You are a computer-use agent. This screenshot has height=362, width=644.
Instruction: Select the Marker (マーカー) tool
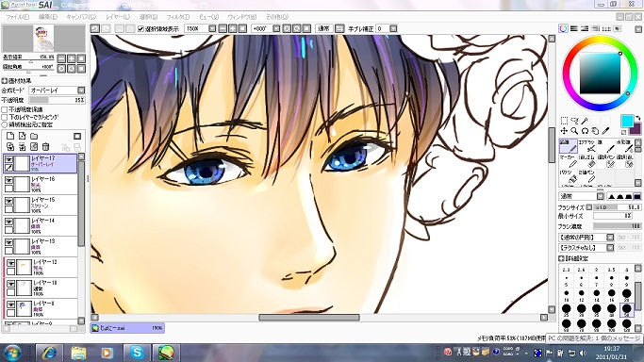coord(568,161)
